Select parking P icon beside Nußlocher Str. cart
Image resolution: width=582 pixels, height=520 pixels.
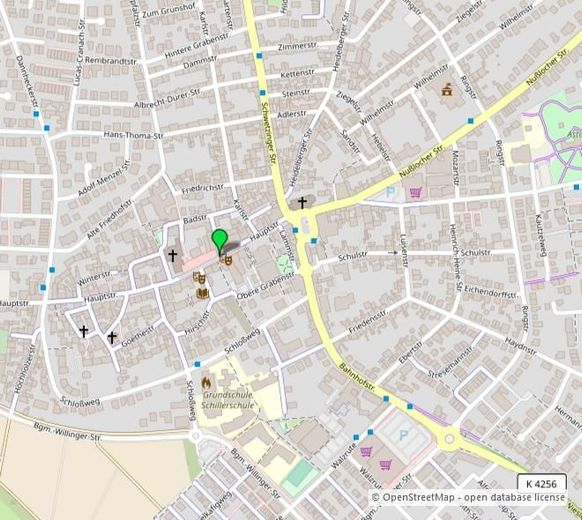coord(390,192)
